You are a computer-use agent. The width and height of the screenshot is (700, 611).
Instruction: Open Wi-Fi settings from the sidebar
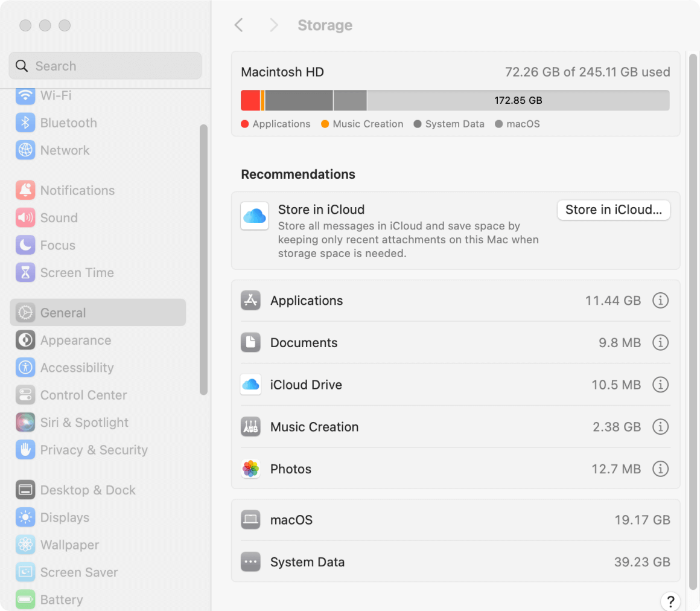click(x=60, y=95)
